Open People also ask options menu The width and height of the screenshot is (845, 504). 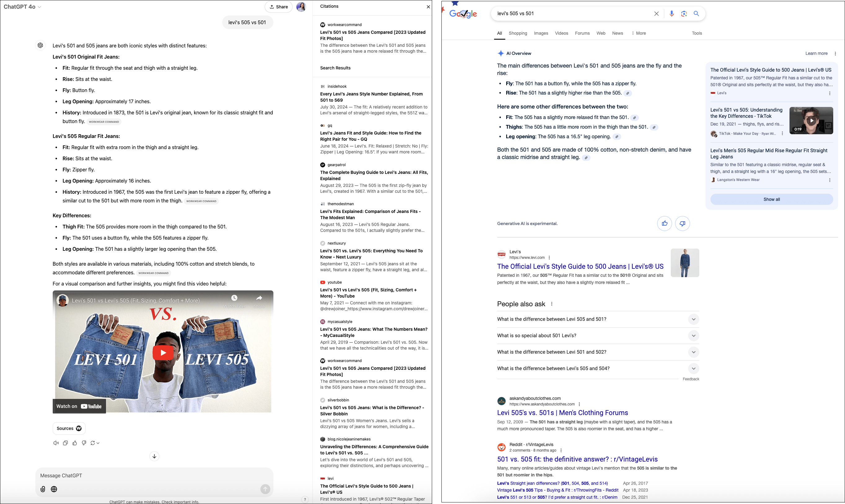(551, 304)
